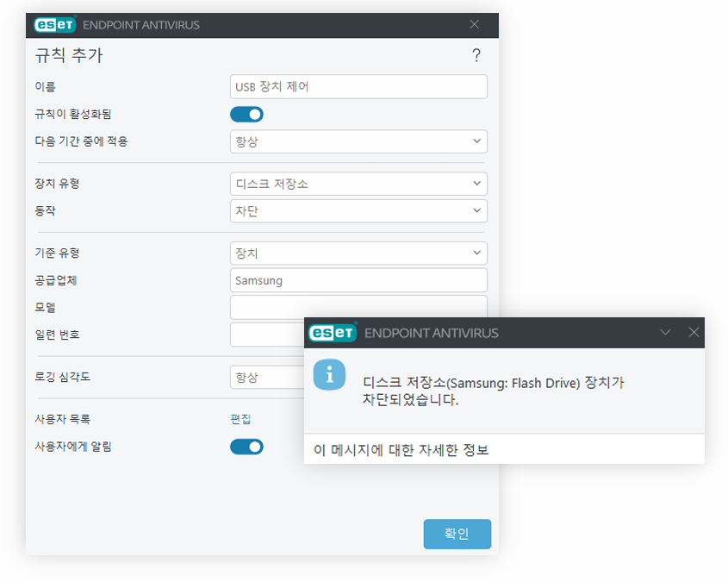Click the blue info icon in notification
The image size is (728, 582).
point(329,374)
